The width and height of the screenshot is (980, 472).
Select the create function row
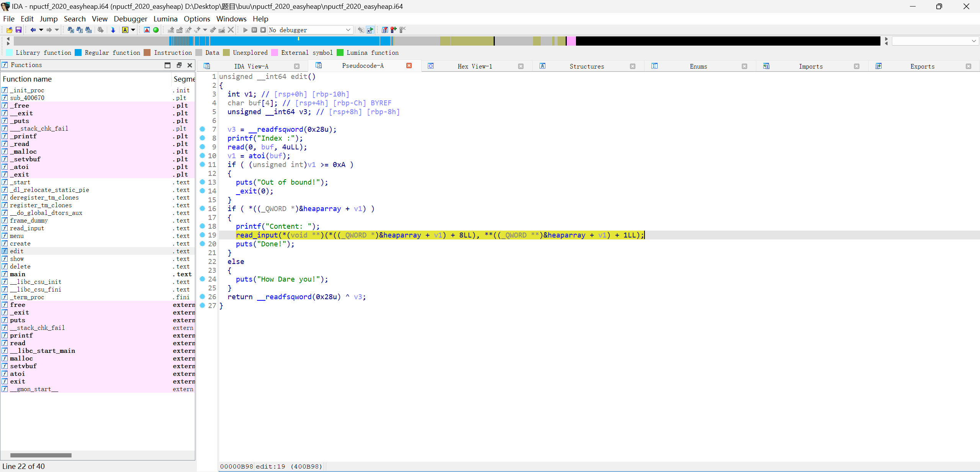[98, 243]
